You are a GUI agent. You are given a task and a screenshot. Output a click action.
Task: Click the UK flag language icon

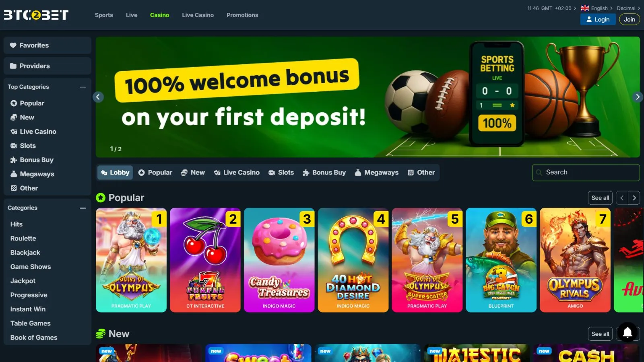click(x=585, y=8)
